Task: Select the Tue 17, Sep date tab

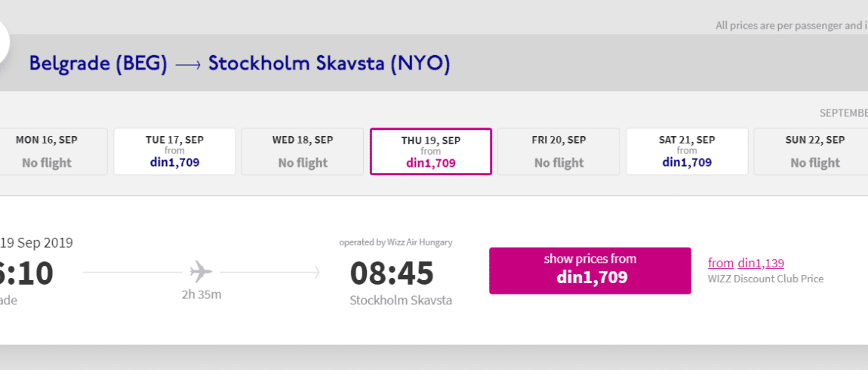Action: point(175,152)
